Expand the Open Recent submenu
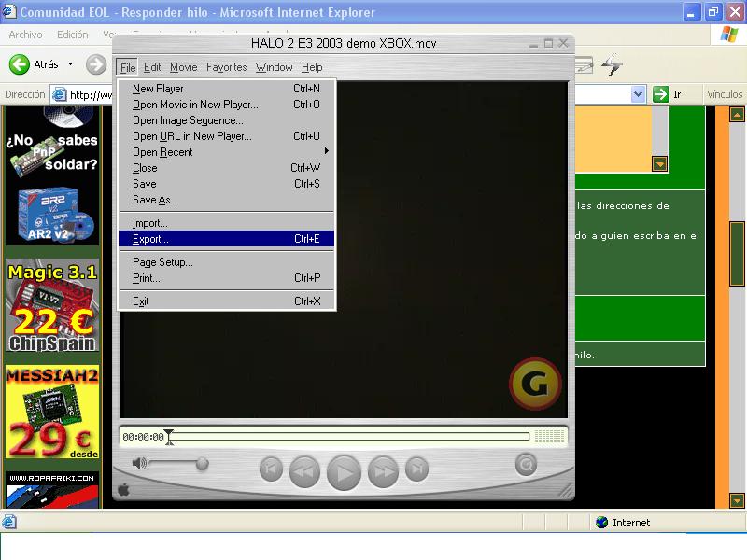Screen dimensions: 747x560 coord(226,152)
